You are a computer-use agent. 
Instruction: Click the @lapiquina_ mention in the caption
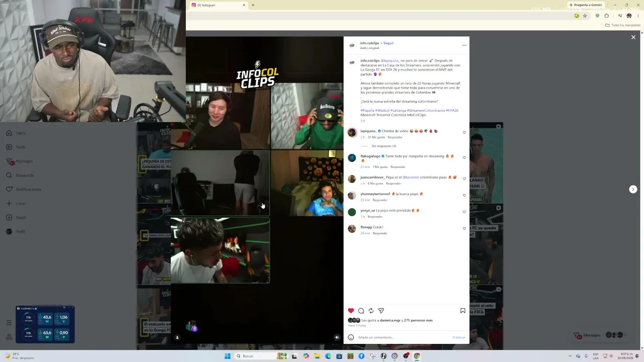[x=390, y=61]
